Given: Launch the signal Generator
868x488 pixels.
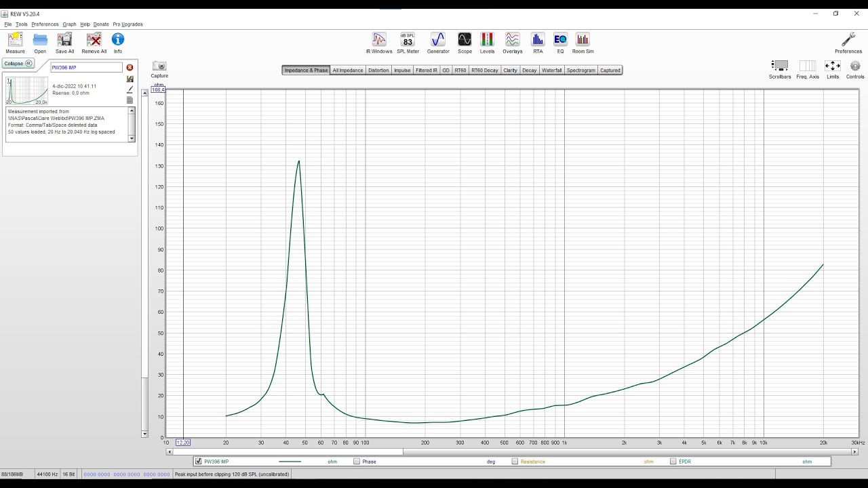Looking at the screenshot, I should [x=438, y=39].
